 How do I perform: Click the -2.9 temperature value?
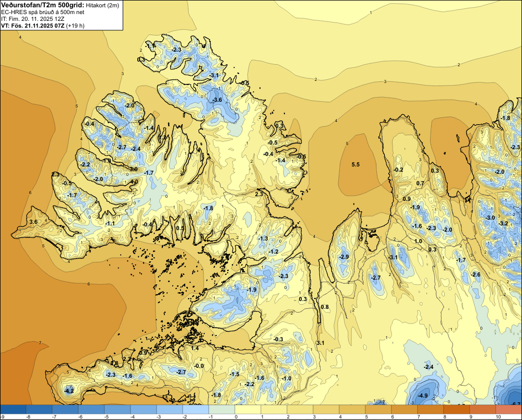click(344, 257)
